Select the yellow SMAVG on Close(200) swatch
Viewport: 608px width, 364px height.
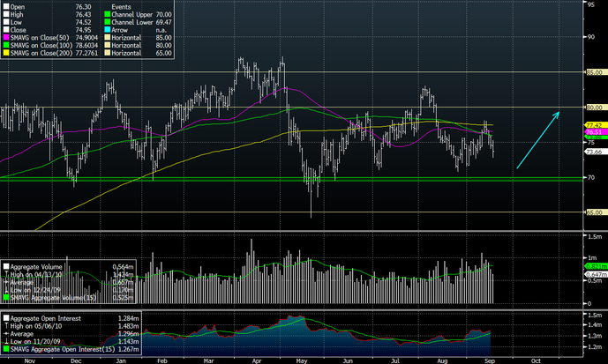pyautogui.click(x=6, y=54)
